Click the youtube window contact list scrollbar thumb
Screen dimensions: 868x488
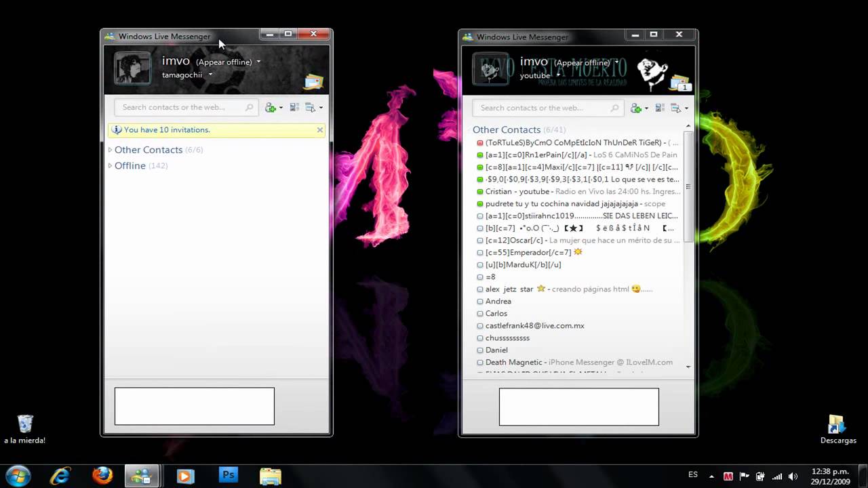[x=688, y=186]
